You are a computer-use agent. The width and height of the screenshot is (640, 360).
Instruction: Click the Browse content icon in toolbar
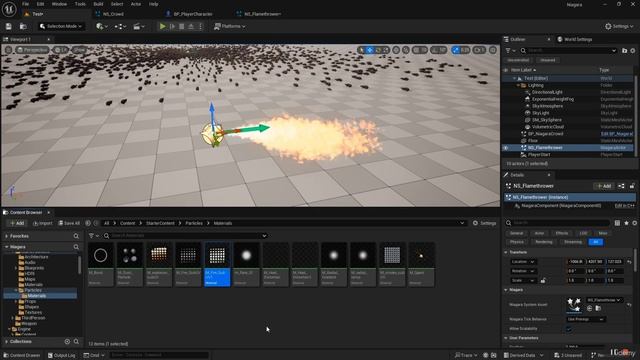pyautogui.click(x=23, y=26)
